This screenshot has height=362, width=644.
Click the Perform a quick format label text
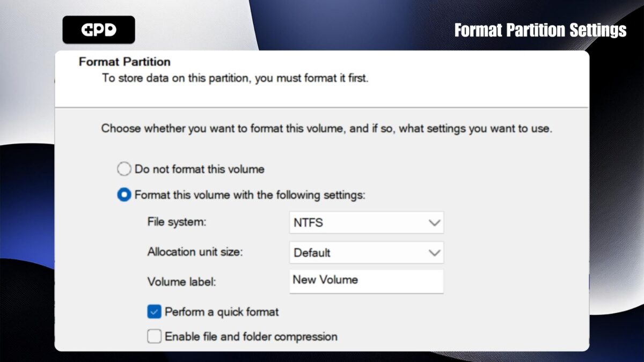coord(222,312)
